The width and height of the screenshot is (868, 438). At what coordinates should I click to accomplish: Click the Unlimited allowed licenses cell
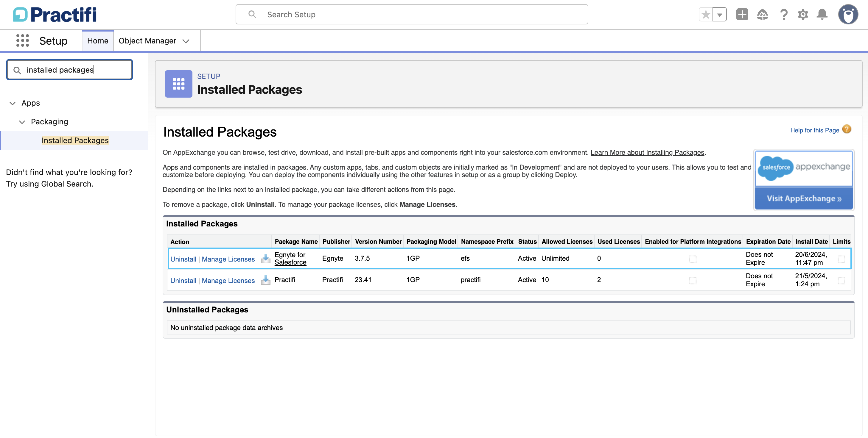click(x=555, y=259)
